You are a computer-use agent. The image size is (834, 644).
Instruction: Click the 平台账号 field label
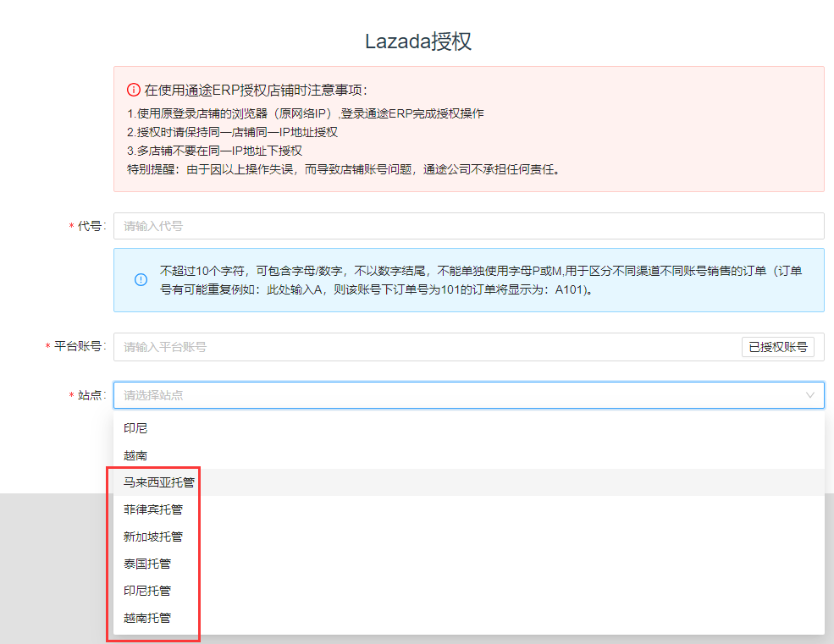pos(80,346)
